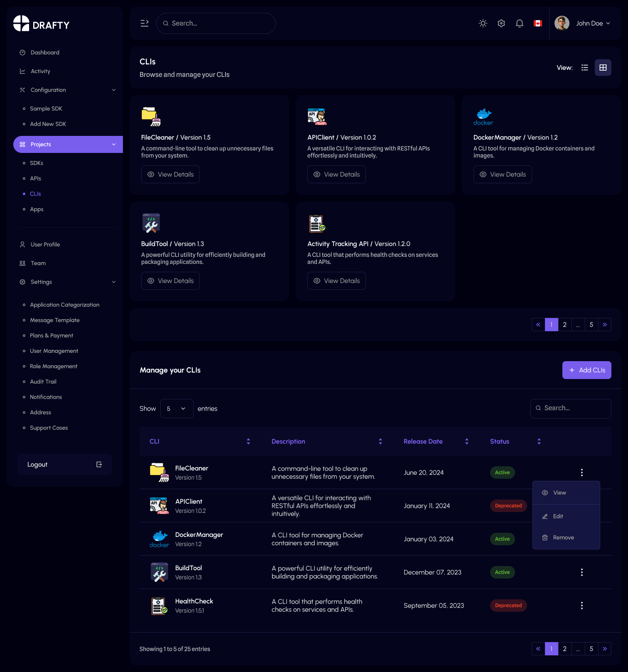The image size is (628, 672).
Task: Open the row actions menu for HealthCheck
Action: [x=581, y=606]
